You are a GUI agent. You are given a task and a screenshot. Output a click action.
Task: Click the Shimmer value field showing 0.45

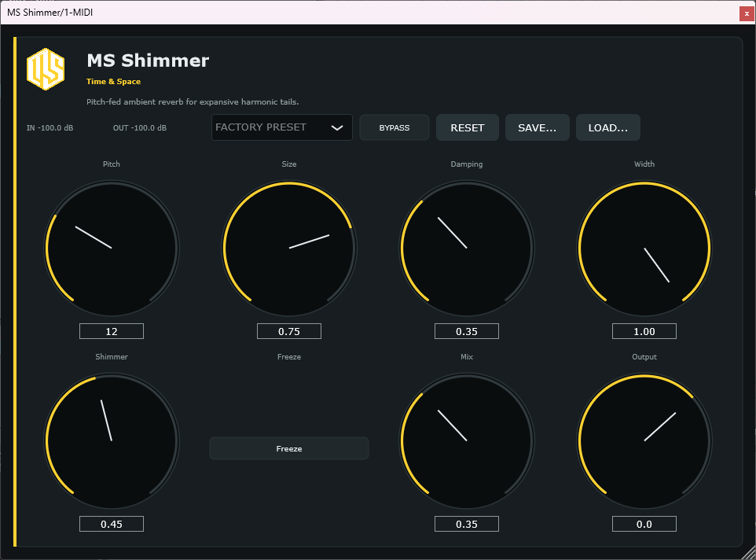pyautogui.click(x=112, y=524)
